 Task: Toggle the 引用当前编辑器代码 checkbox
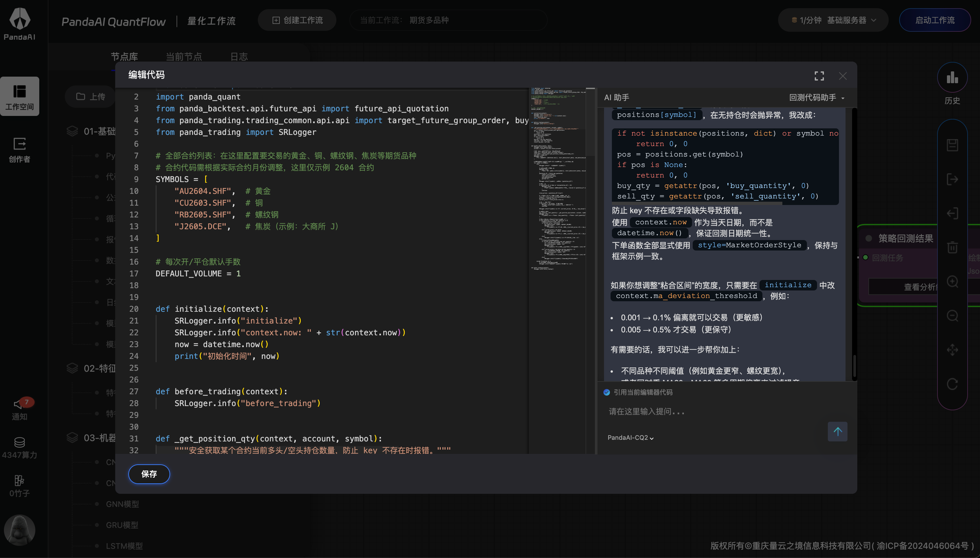[x=607, y=392]
